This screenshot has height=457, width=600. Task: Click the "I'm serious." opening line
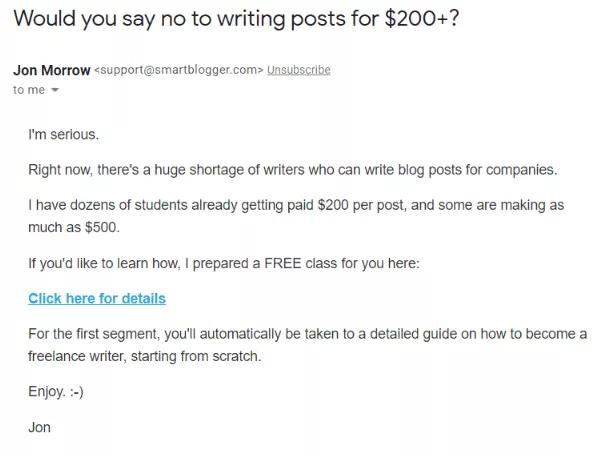point(64,134)
